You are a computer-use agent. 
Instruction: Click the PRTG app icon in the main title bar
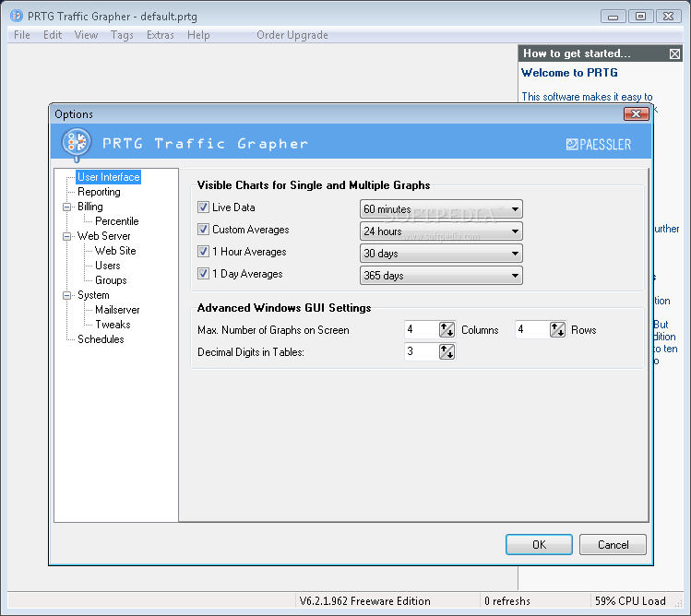point(17,17)
